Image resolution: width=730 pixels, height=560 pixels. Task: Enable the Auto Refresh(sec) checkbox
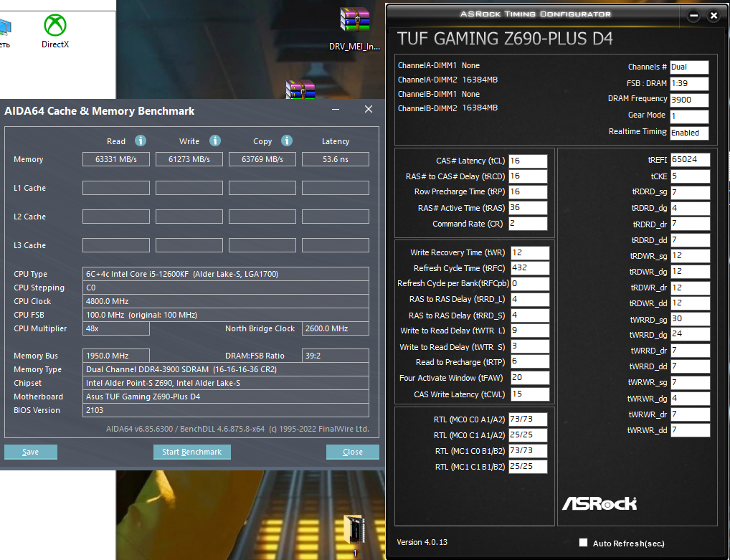[x=583, y=542]
